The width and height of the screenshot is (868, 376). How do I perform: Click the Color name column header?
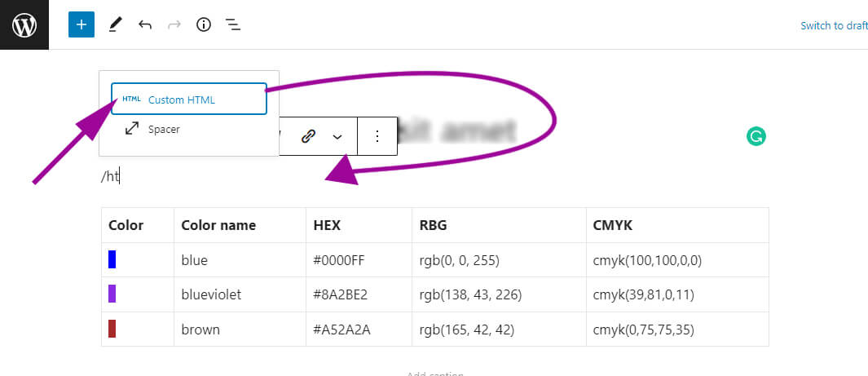[218, 225]
